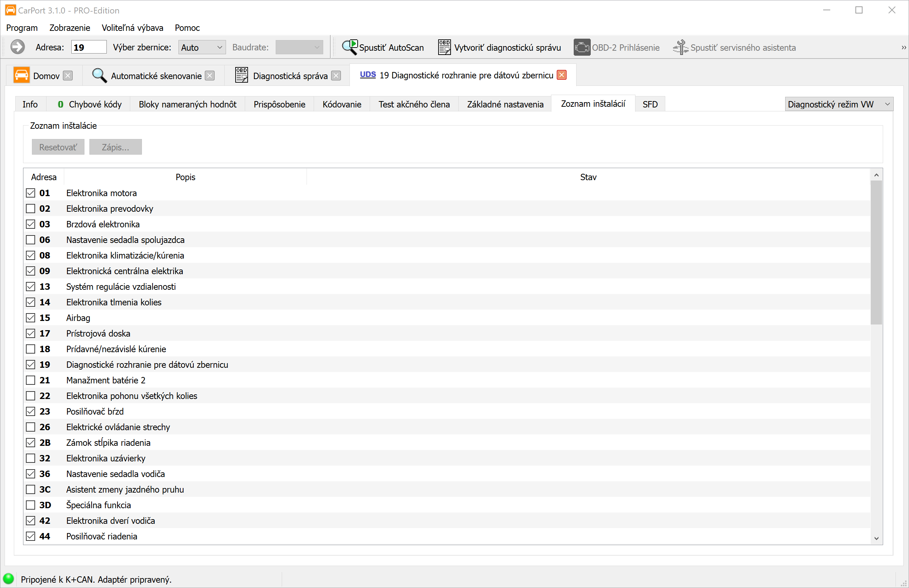Click the Adresa input field
The image size is (909, 588).
point(89,48)
